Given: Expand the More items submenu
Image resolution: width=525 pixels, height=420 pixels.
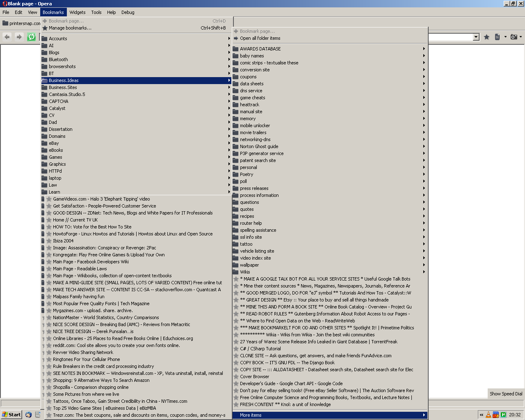Looking at the screenshot, I should pos(330,415).
